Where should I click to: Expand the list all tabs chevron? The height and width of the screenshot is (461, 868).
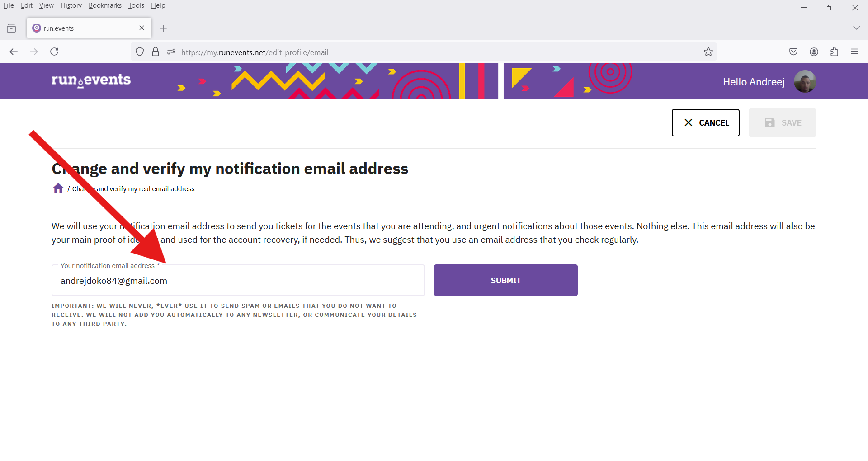[856, 28]
